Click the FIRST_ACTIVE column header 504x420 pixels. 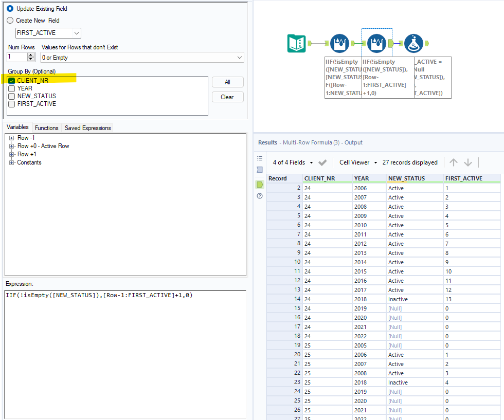(x=472, y=178)
